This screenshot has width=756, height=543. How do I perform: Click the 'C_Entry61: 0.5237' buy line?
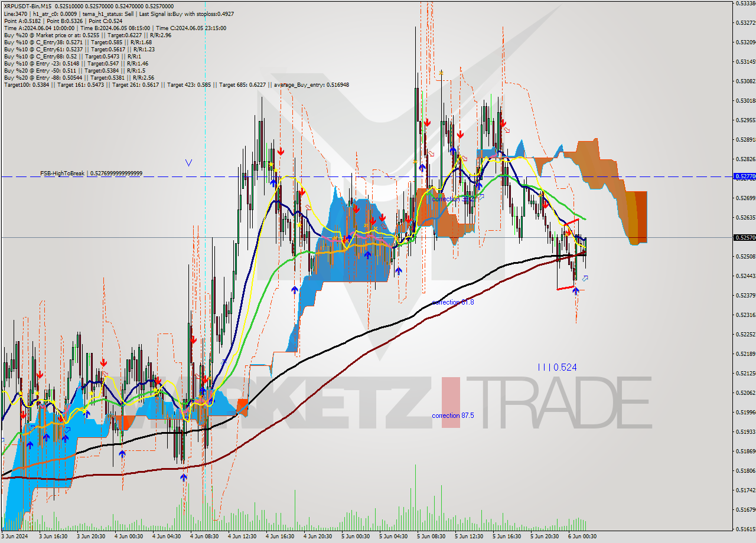tap(79, 49)
